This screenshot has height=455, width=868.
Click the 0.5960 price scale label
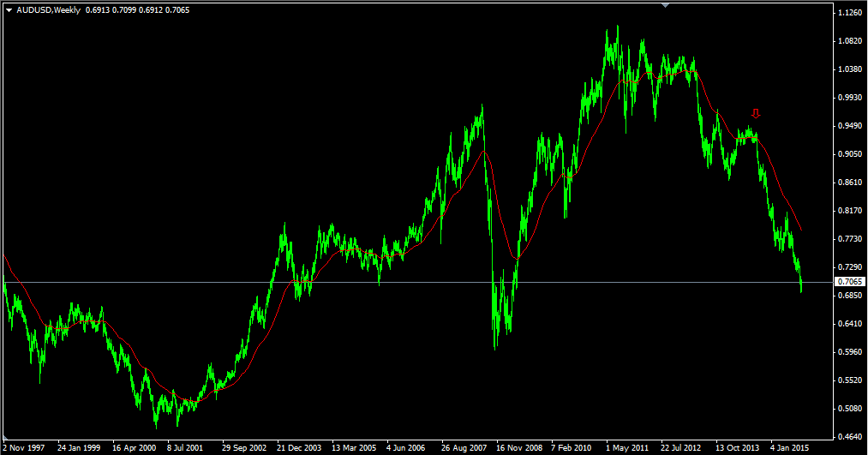tap(850, 352)
